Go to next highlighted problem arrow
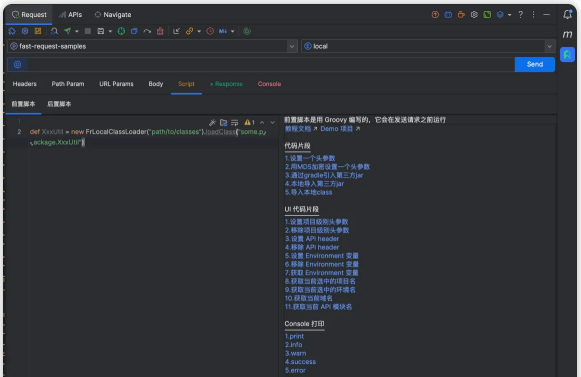 coord(272,122)
